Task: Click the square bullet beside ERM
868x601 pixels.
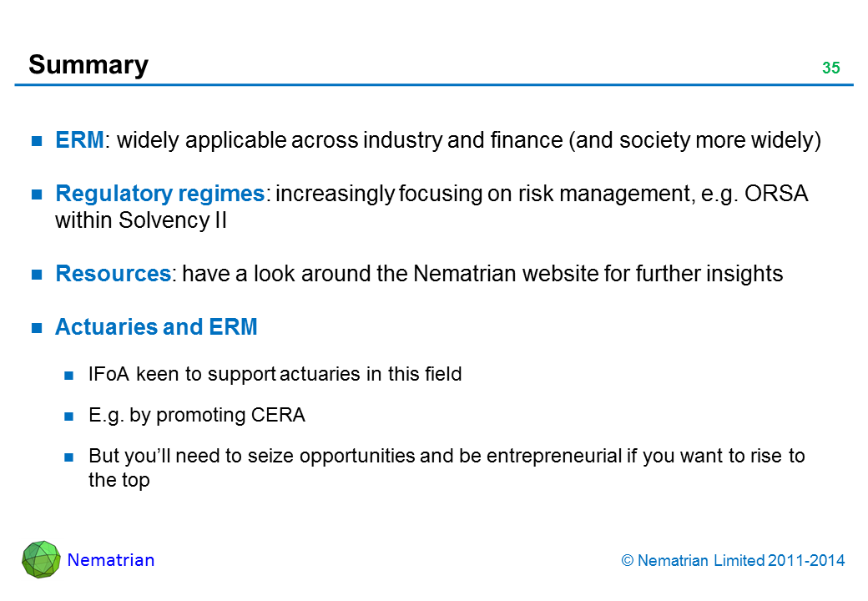Action: pos(38,141)
